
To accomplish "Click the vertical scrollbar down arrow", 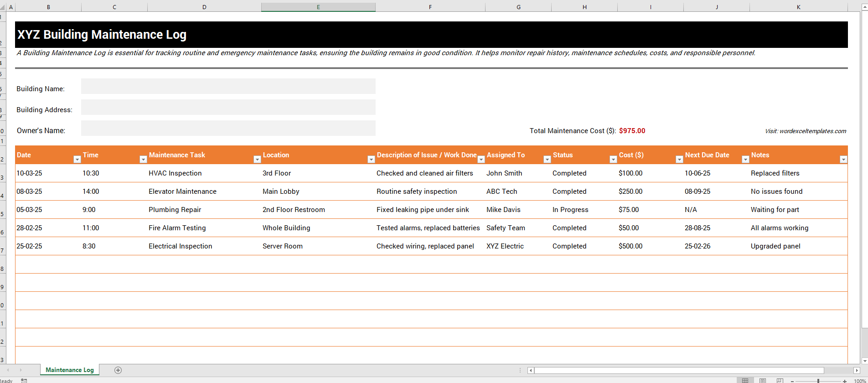I will tap(865, 361).
